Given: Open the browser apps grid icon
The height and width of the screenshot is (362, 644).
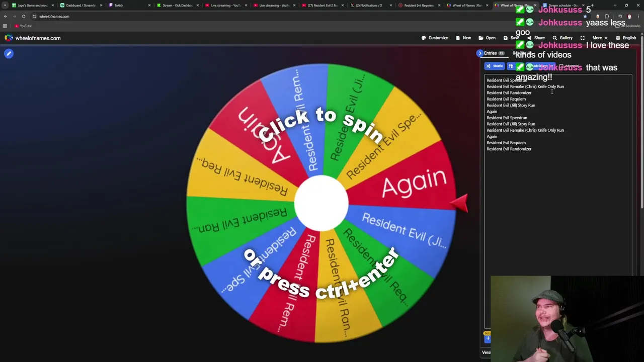Looking at the screenshot, I should tap(5, 26).
